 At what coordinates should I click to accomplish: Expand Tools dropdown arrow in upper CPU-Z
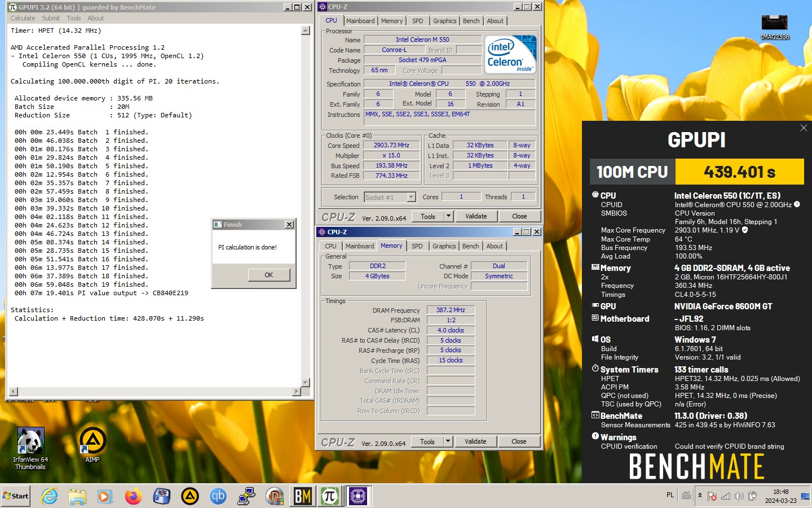448,216
